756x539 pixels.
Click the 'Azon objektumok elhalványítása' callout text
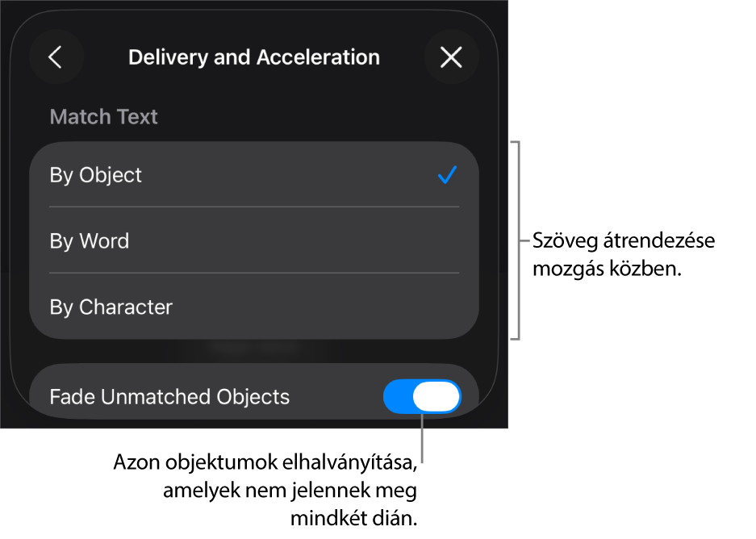point(265,462)
